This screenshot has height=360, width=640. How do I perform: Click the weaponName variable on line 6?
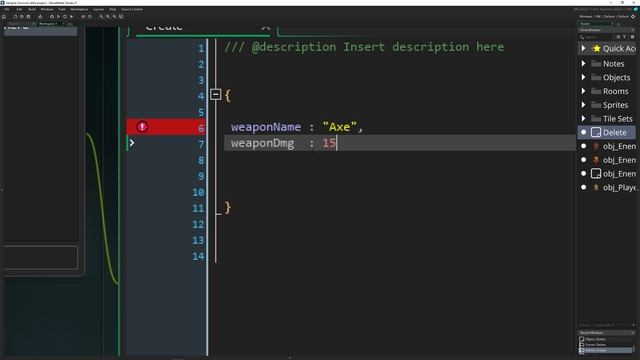pos(266,127)
